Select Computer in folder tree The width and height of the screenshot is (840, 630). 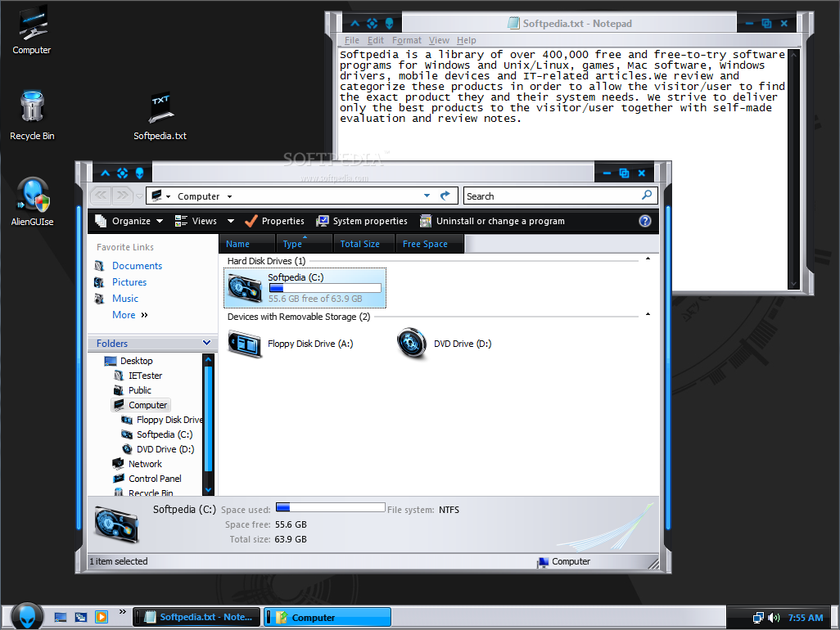coord(141,405)
